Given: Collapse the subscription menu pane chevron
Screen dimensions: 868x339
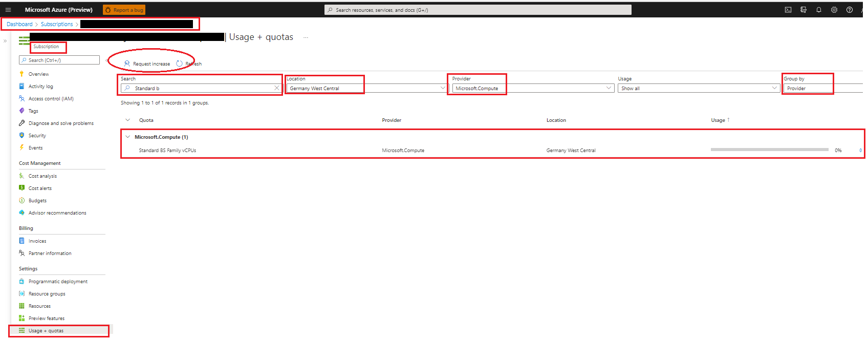Looking at the screenshot, I should pyautogui.click(x=106, y=60).
